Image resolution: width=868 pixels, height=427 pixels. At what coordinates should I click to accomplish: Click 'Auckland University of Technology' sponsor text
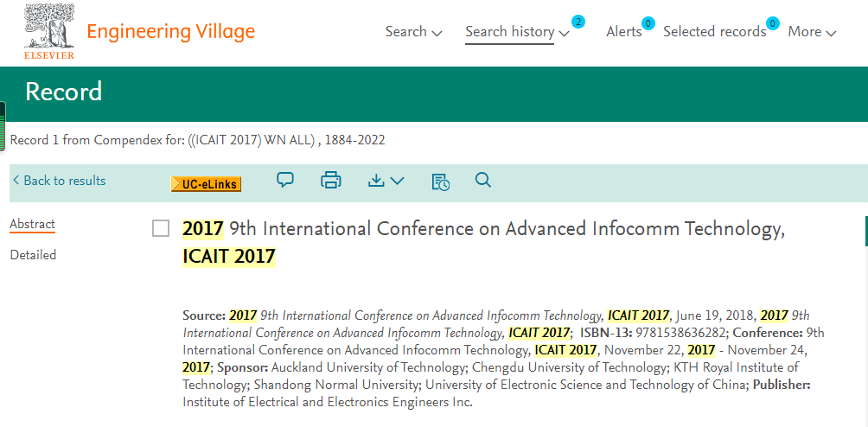click(x=370, y=367)
